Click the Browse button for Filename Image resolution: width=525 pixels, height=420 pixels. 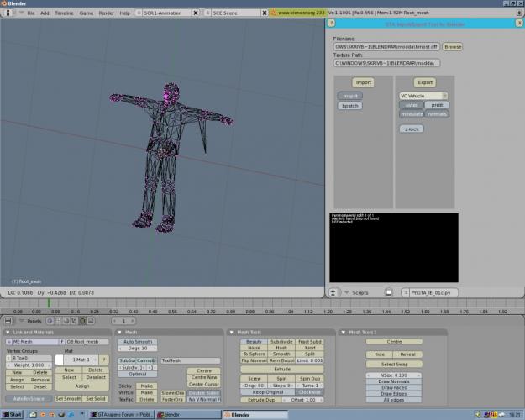453,47
